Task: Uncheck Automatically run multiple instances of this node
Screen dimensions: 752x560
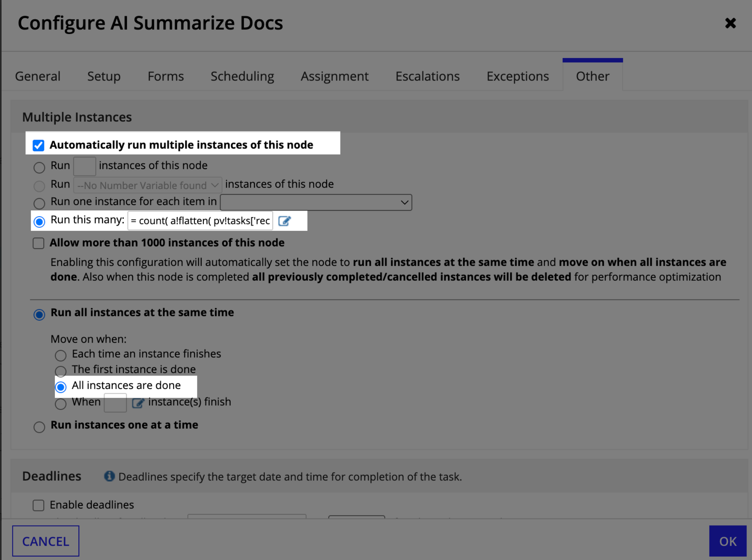Action: click(x=39, y=145)
